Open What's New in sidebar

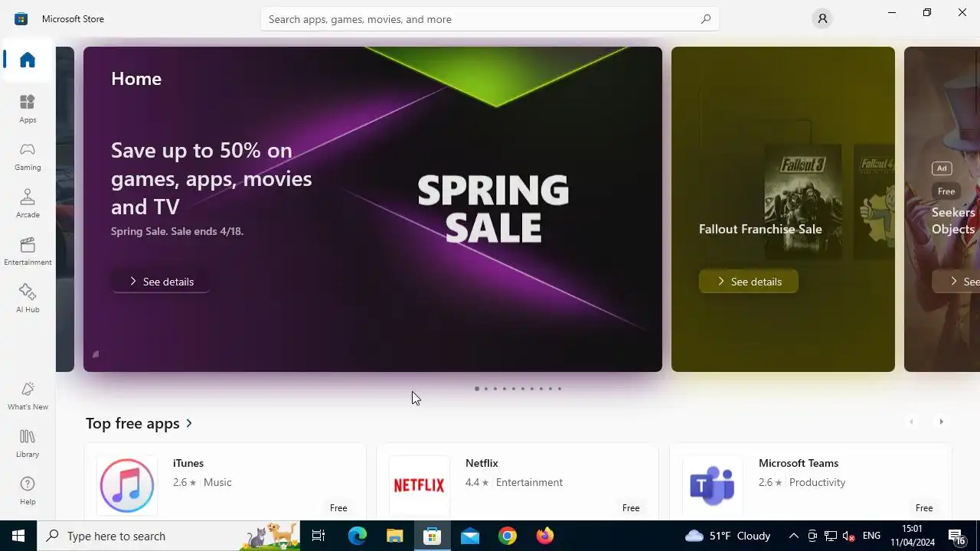pos(28,396)
